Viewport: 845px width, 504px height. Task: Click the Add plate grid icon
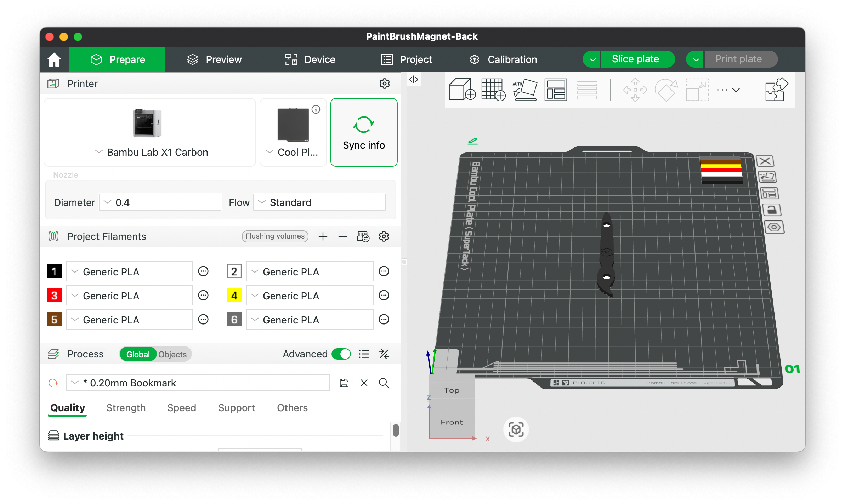[x=493, y=90]
